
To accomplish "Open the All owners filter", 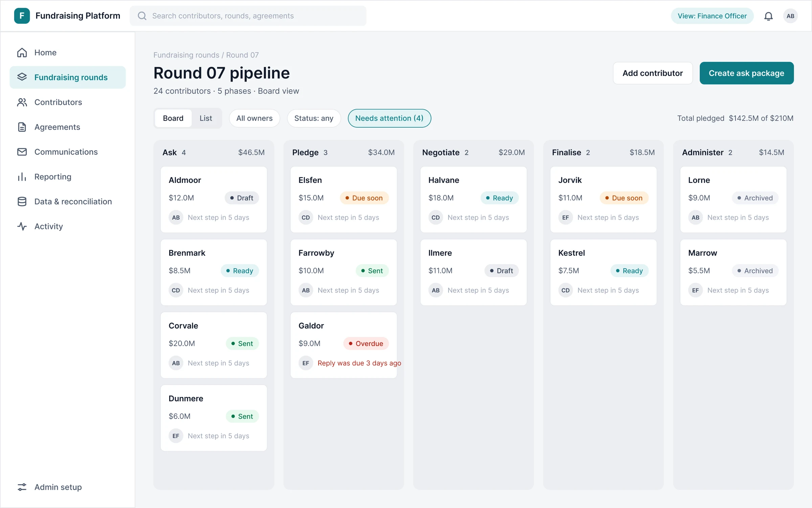I will click(x=254, y=118).
